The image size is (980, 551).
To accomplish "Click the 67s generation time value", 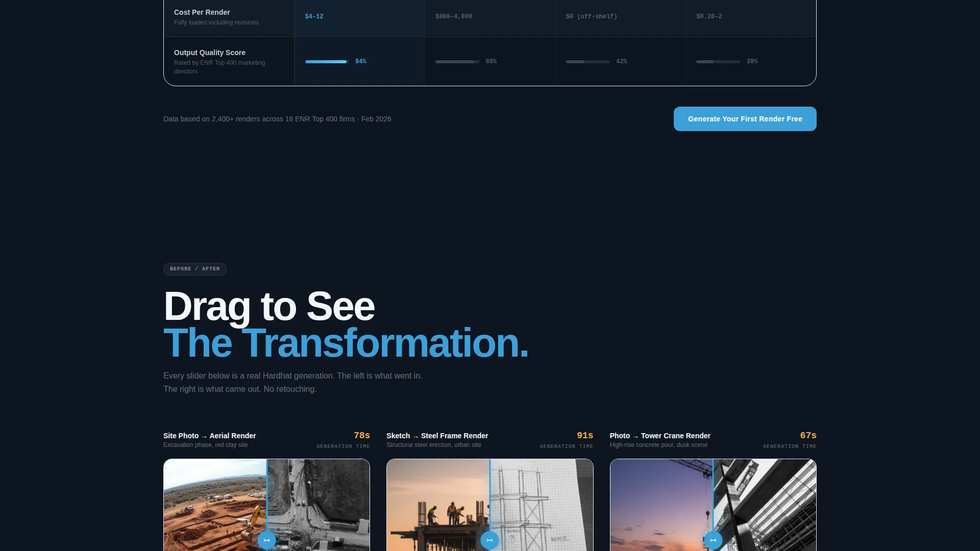I will pyautogui.click(x=808, y=435).
